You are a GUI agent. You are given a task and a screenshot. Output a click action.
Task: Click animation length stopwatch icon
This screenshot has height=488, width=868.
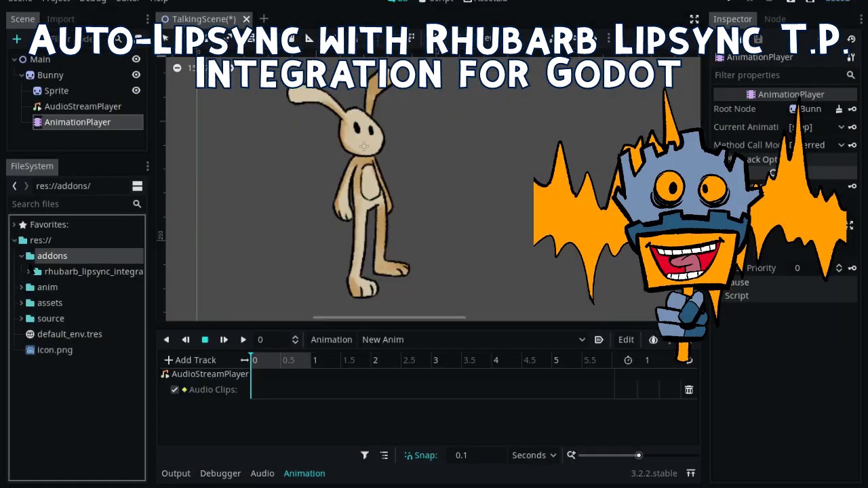(x=628, y=360)
